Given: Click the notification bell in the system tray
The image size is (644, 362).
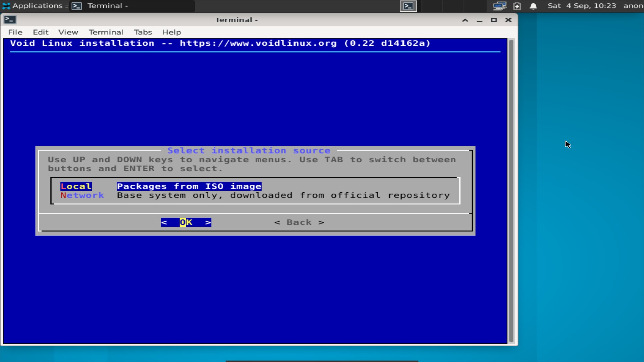Looking at the screenshot, I should 533,6.
